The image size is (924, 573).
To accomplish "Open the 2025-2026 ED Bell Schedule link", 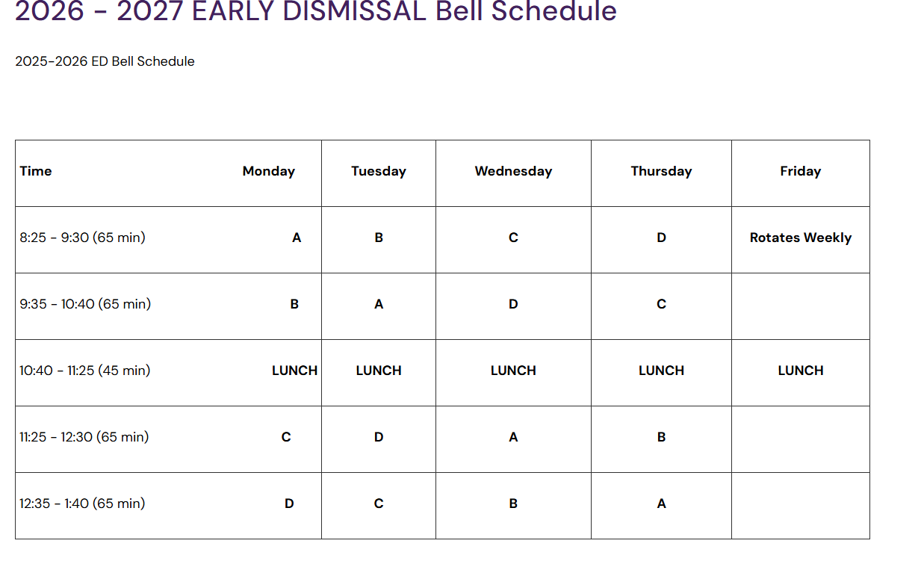I will (105, 61).
